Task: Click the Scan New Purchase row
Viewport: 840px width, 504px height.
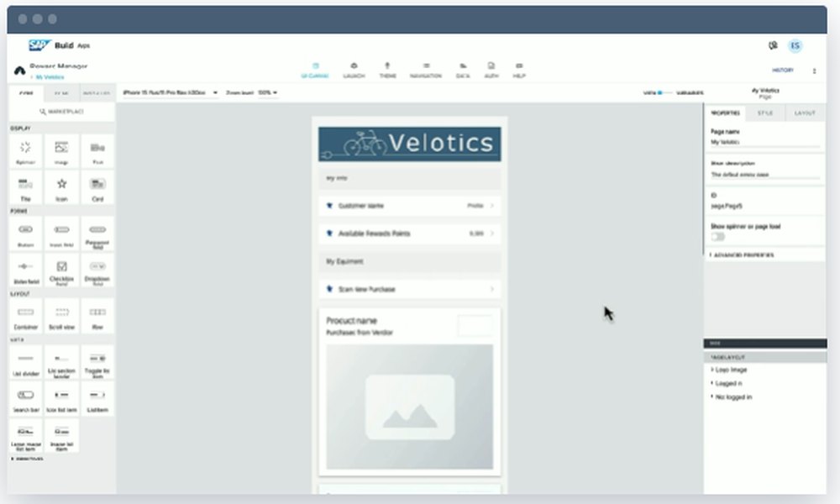Action: pos(410,289)
